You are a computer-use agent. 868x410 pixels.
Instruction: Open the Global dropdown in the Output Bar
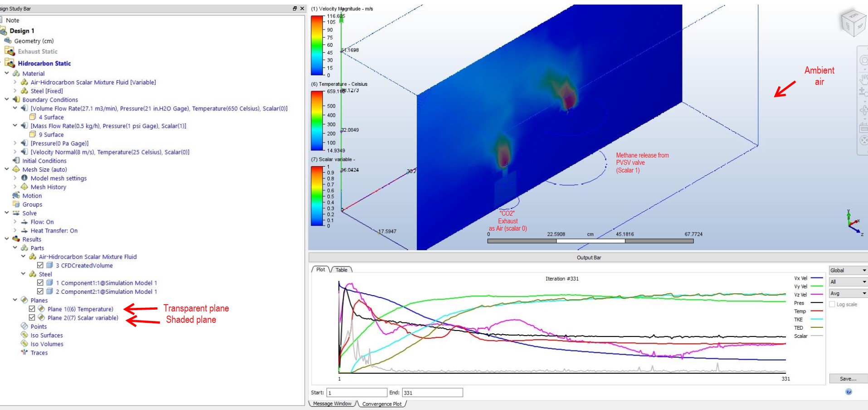(x=846, y=270)
